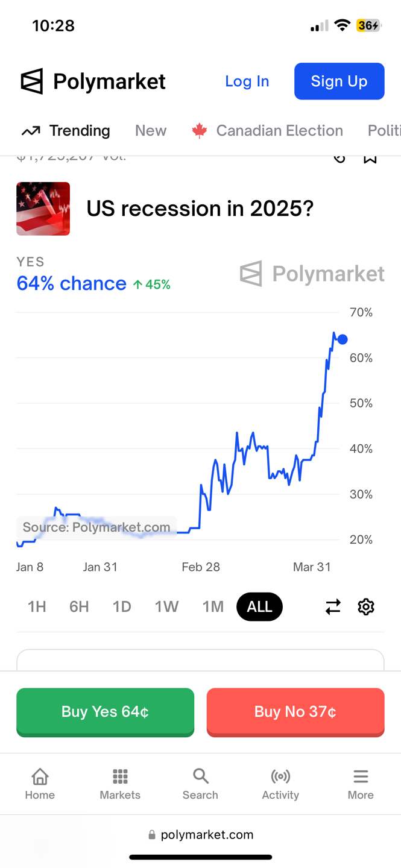Select the ALL time range pill
Image resolution: width=401 pixels, height=868 pixels.
click(259, 606)
